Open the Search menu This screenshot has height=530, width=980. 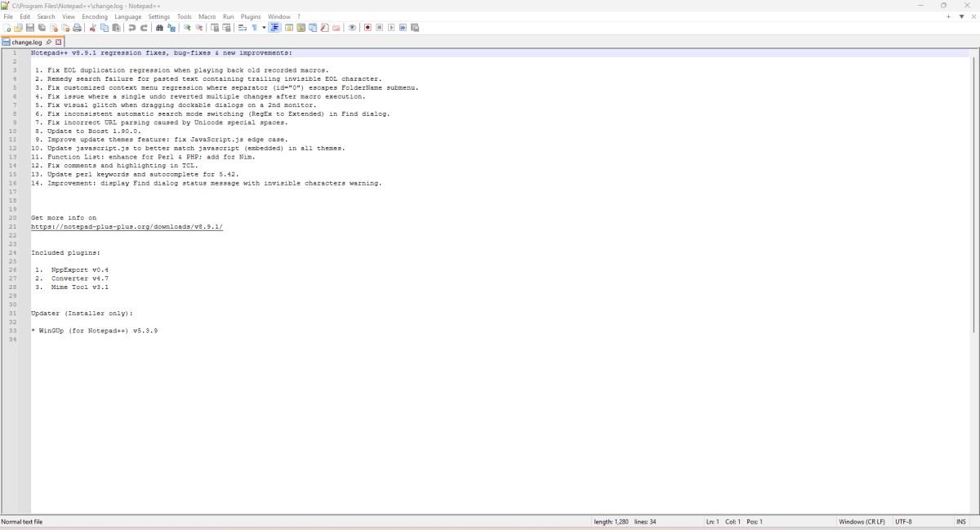click(x=46, y=16)
